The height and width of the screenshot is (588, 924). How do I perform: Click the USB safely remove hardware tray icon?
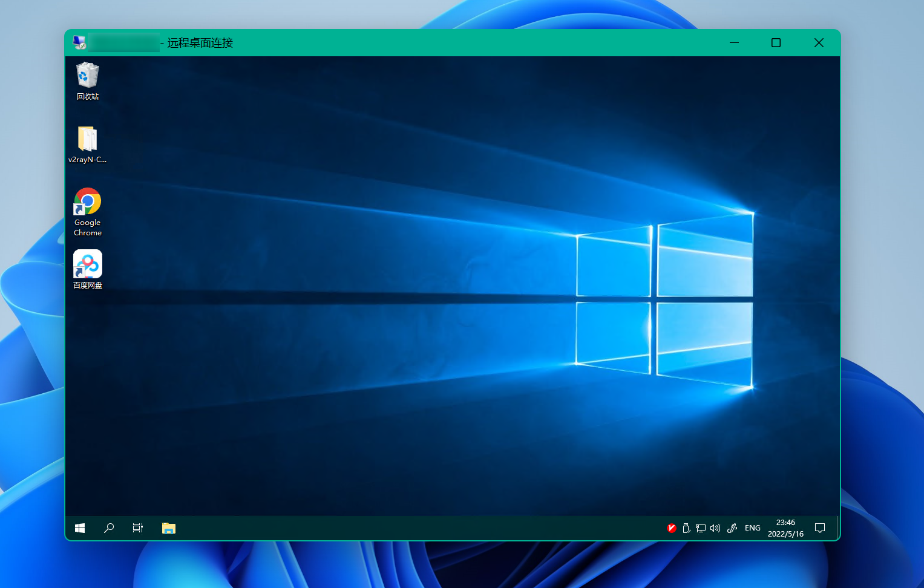pos(686,528)
